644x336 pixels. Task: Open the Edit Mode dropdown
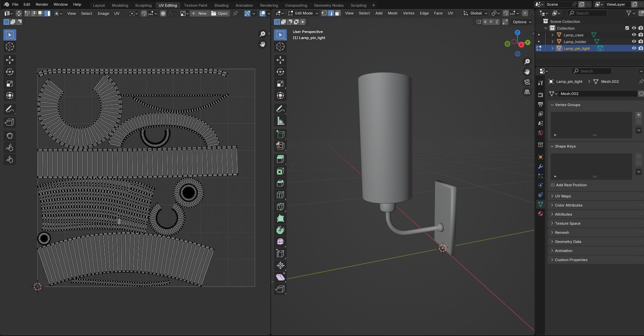tap(303, 13)
